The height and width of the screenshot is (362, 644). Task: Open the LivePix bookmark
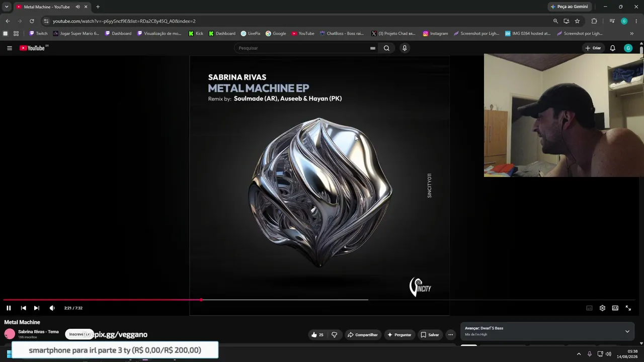coord(251,34)
